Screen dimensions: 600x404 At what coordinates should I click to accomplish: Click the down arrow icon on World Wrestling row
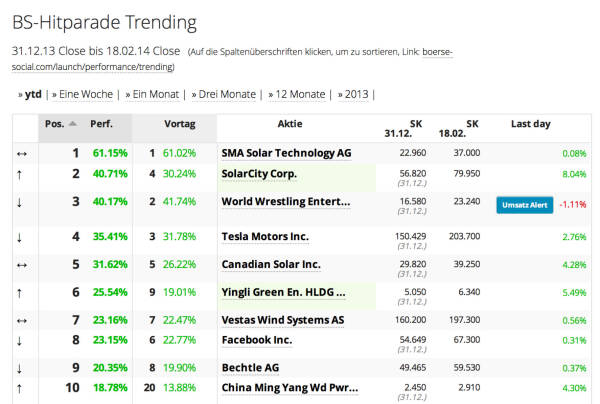click(x=20, y=202)
